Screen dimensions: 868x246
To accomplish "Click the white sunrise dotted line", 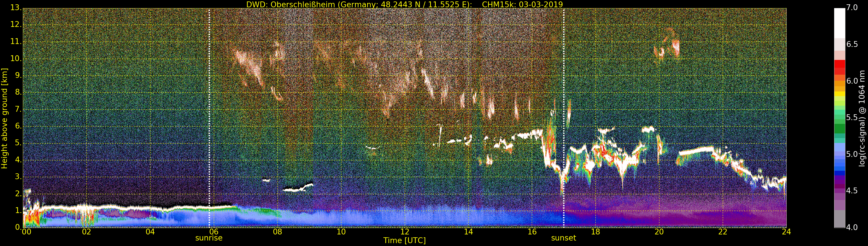I will [209, 118].
